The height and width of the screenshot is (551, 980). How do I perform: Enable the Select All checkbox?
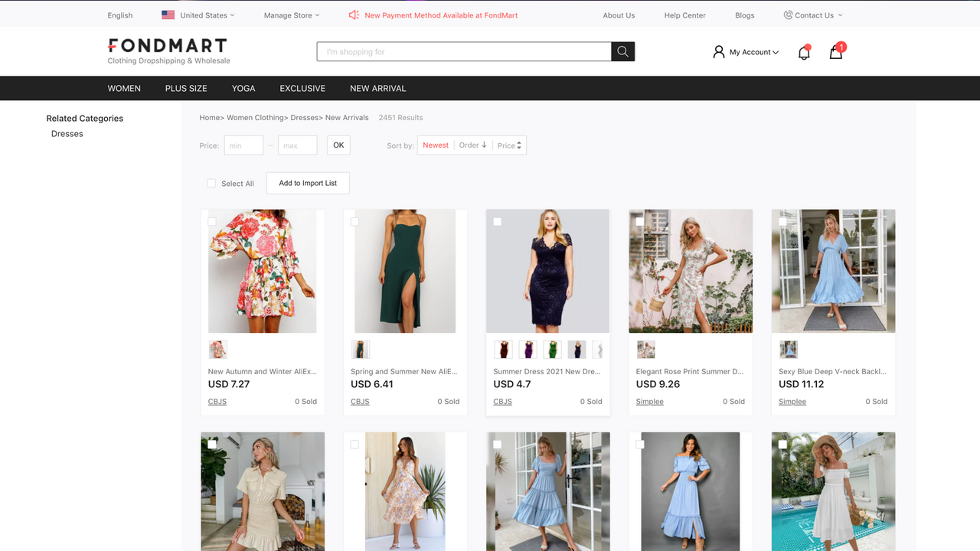click(x=211, y=183)
